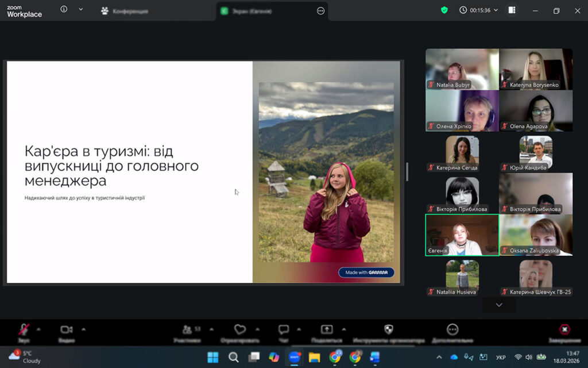
Task: Show more participants with the down chevron
Action: tap(498, 305)
